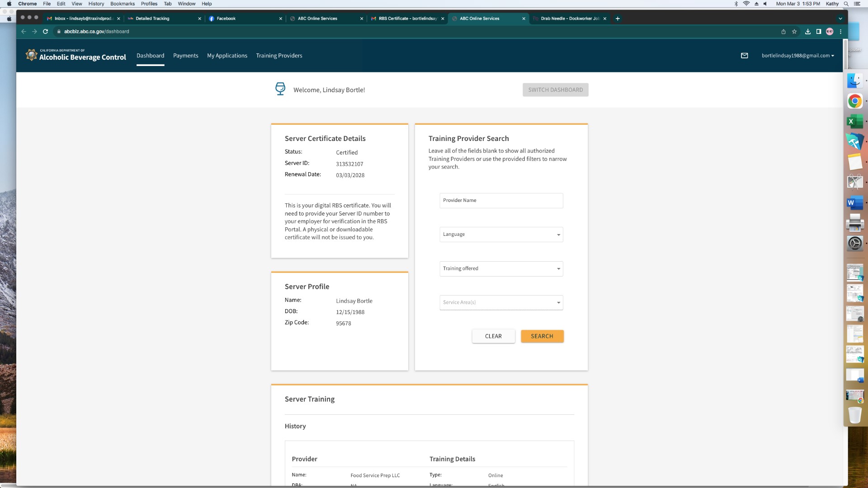This screenshot has width=868, height=488.
Task: Open My Applications nav tab
Action: (227, 56)
